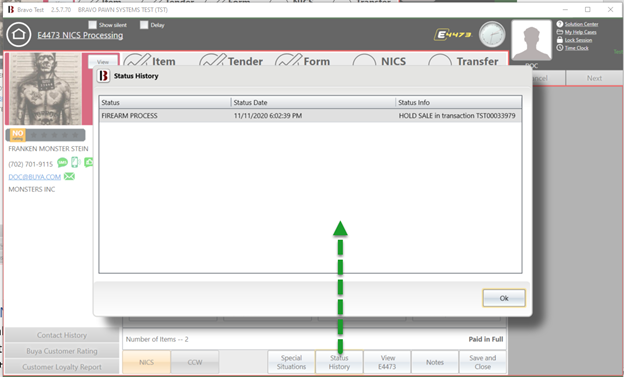Click the green email envelope icon

coord(69,176)
